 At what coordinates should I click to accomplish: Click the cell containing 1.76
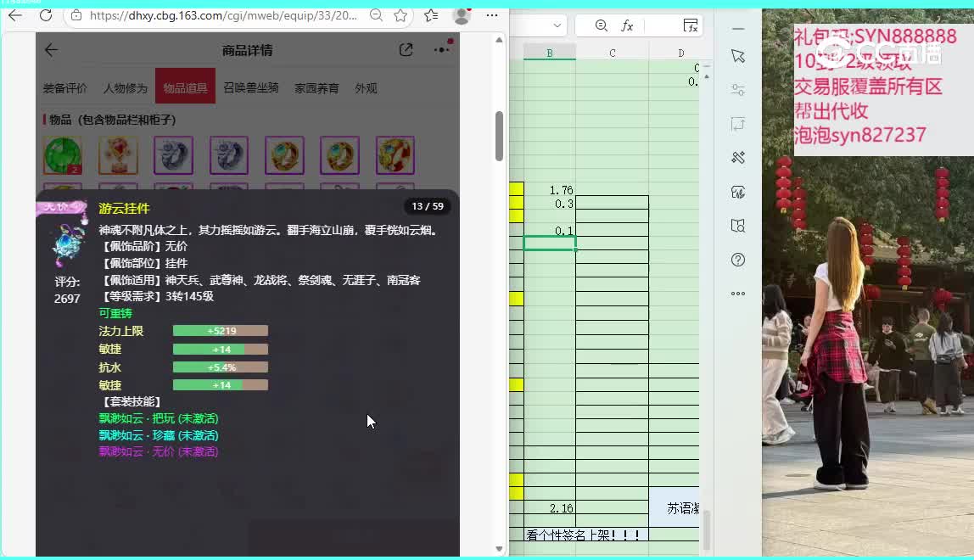pyautogui.click(x=550, y=189)
